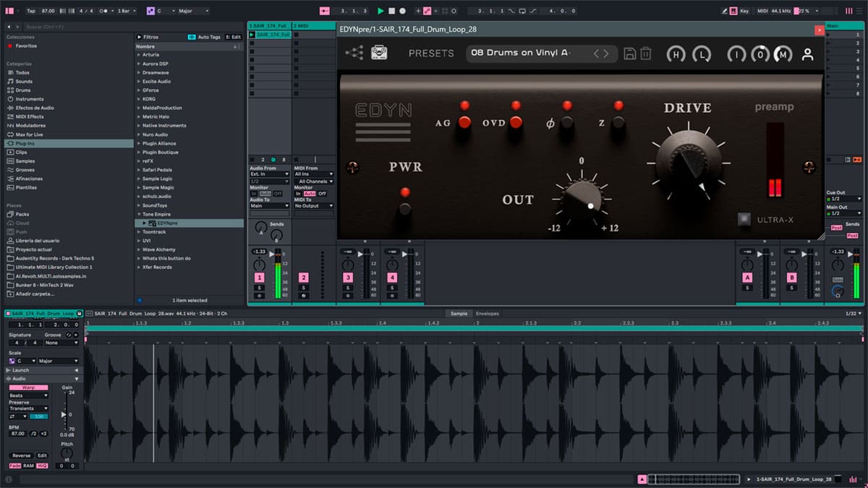Expand the Tone Empire plug-in folder

pyautogui.click(x=139, y=214)
